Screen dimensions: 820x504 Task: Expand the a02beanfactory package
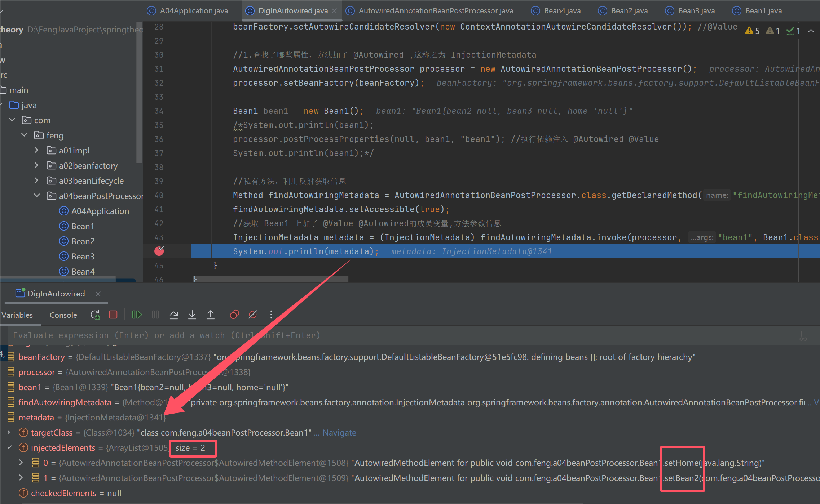[x=36, y=165]
